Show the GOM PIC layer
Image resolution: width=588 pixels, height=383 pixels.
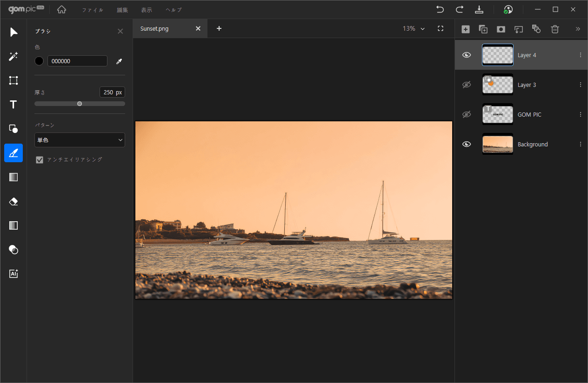(x=467, y=114)
